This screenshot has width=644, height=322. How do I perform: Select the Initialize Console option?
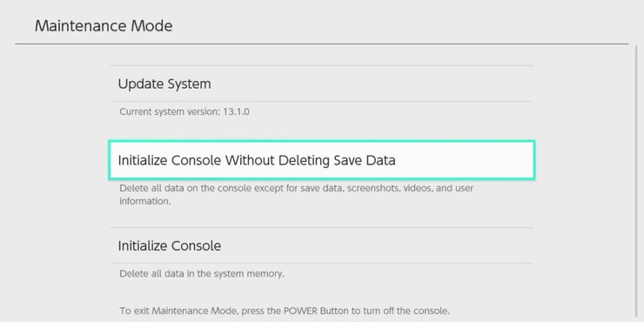tap(322, 245)
